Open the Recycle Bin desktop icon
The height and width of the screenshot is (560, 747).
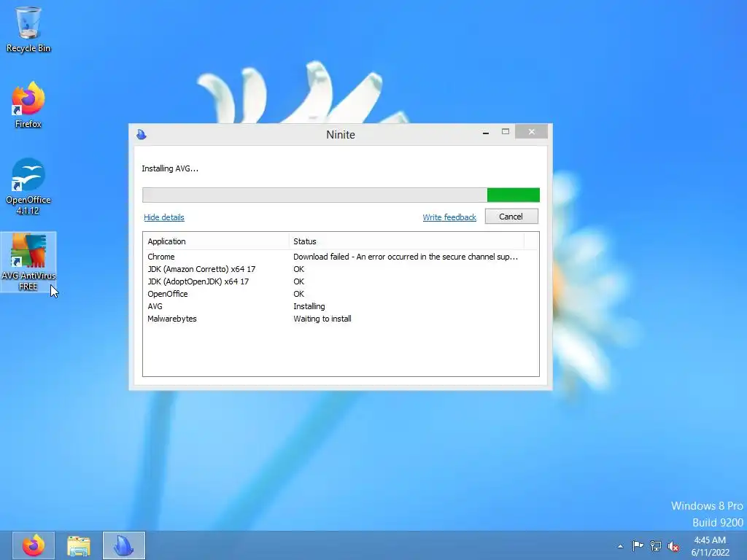[x=28, y=29]
